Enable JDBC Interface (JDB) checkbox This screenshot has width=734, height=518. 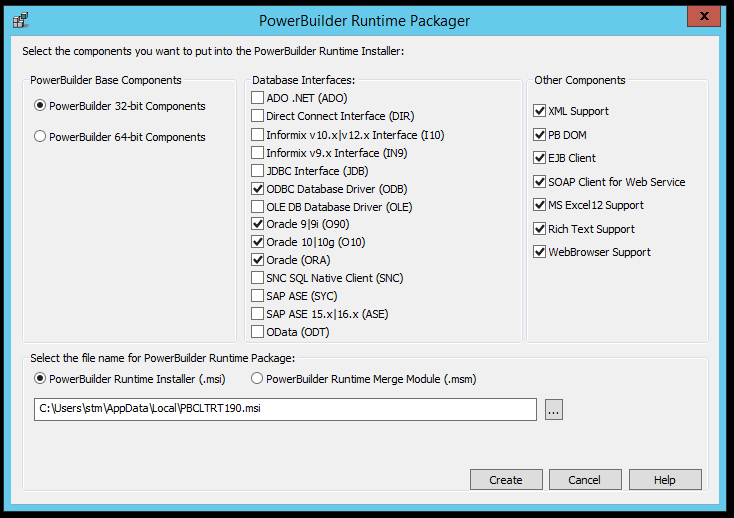258,171
